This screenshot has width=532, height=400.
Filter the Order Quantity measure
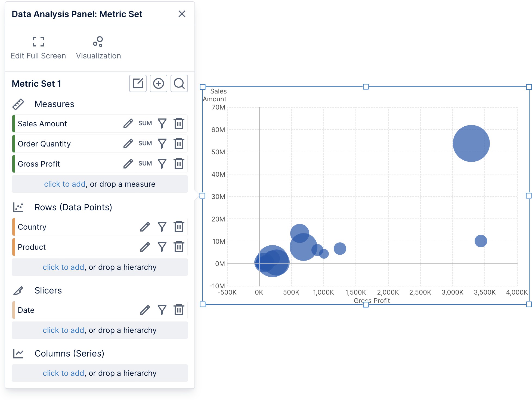162,143
